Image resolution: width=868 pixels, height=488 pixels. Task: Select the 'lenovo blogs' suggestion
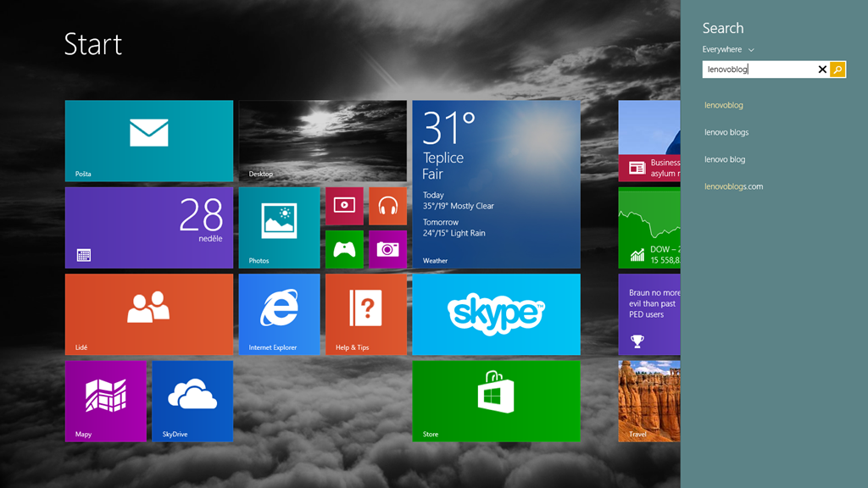(726, 132)
